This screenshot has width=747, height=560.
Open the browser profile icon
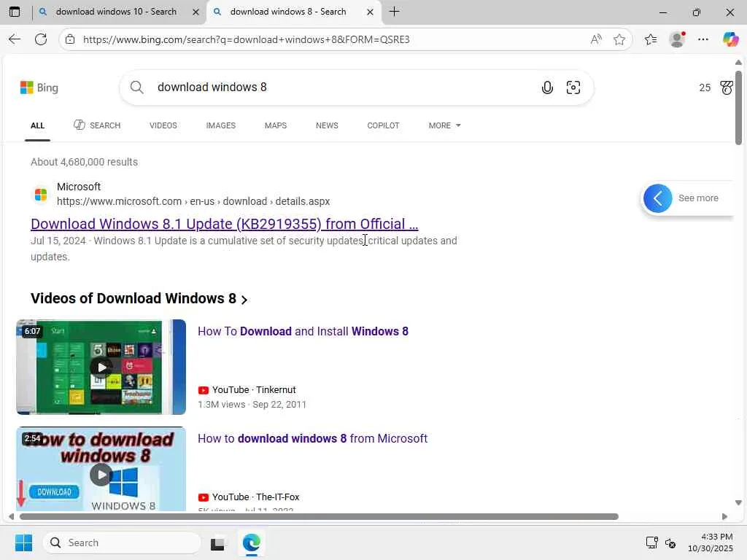coord(677,39)
